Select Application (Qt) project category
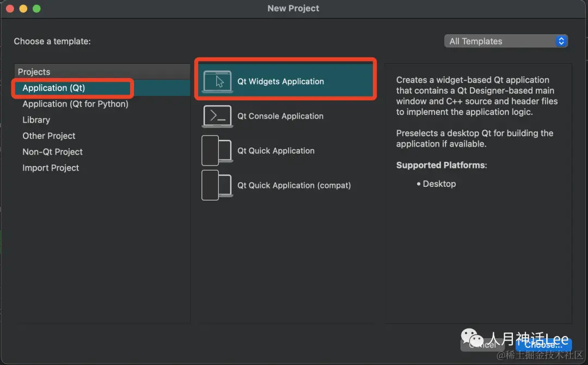This screenshot has height=365, width=588. [102, 88]
